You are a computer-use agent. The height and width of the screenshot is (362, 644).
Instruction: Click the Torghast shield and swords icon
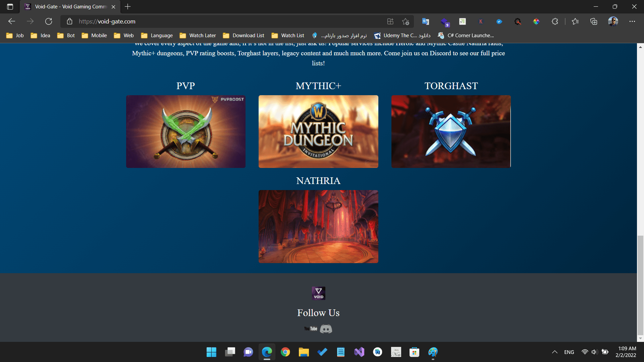tap(451, 131)
